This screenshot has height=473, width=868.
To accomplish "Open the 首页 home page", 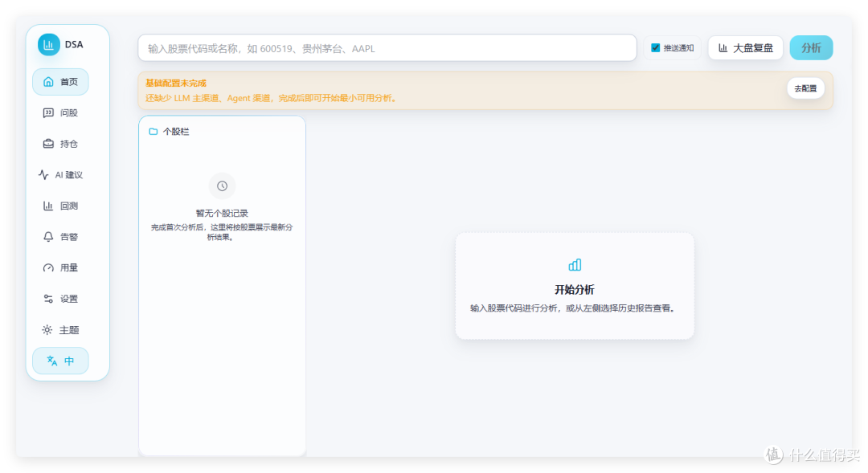I will 60,82.
